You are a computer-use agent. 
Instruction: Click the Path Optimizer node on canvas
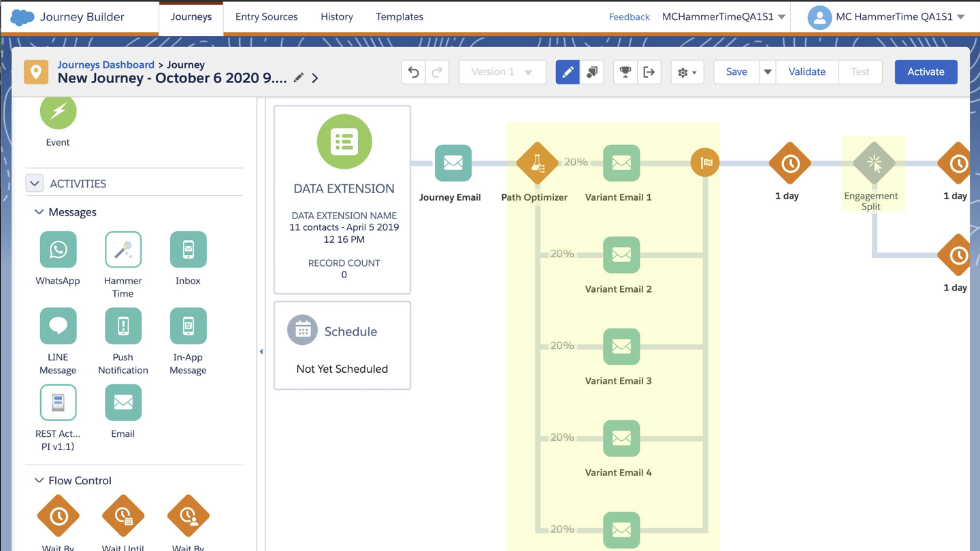click(x=537, y=163)
